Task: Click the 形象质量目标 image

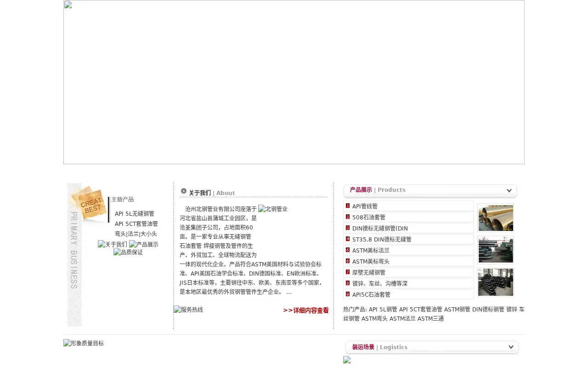Action: click(x=84, y=343)
